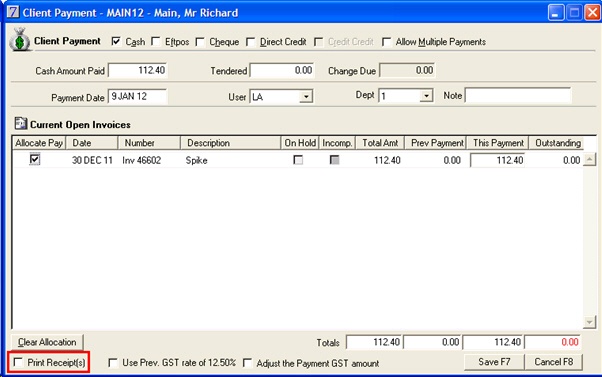
Task: Click Cancel F8 button
Action: click(x=554, y=362)
